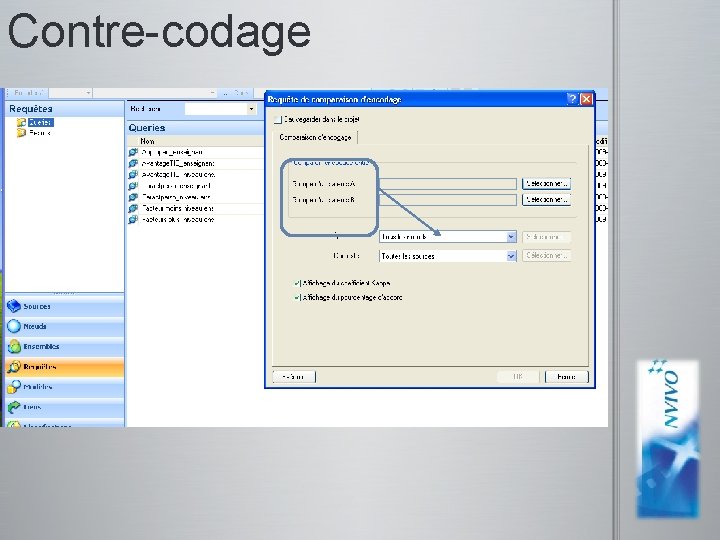Click the greyed OK button in dialog
The image size is (720, 540).
518,377
